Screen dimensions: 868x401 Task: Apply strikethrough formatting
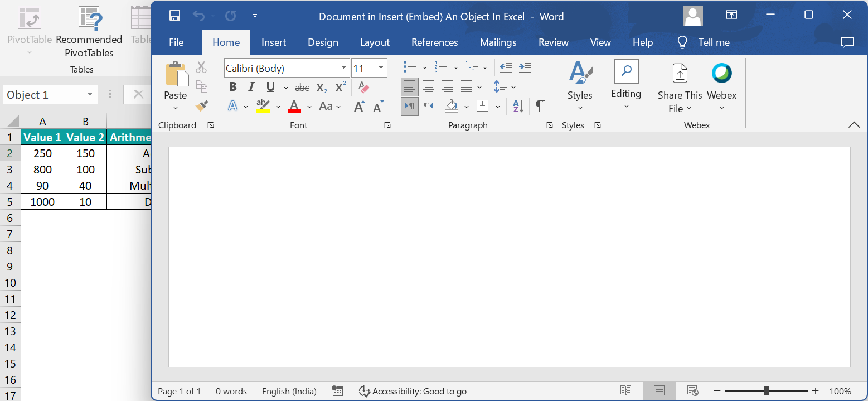302,88
